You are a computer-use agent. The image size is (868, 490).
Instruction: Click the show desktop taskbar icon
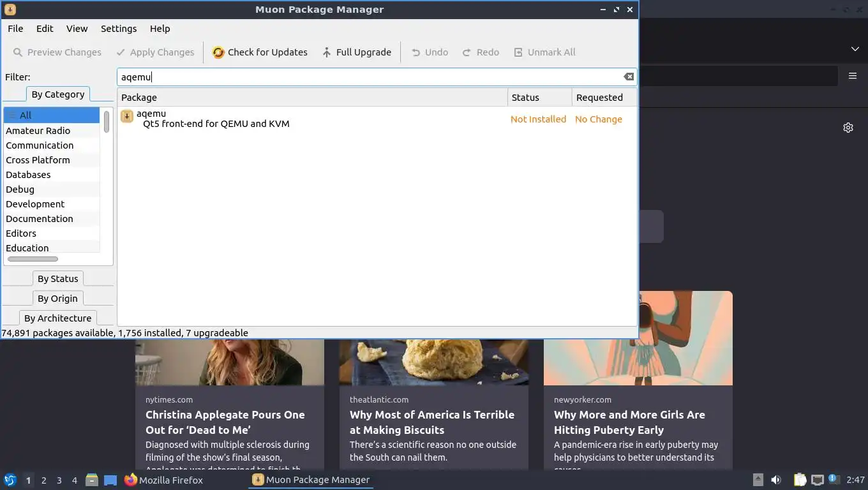(110, 480)
